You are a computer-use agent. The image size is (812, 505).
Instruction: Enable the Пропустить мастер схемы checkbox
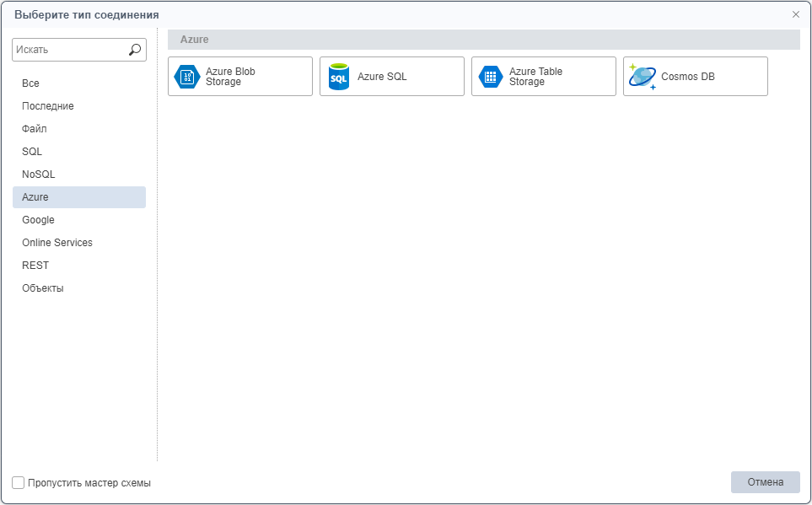(19, 483)
